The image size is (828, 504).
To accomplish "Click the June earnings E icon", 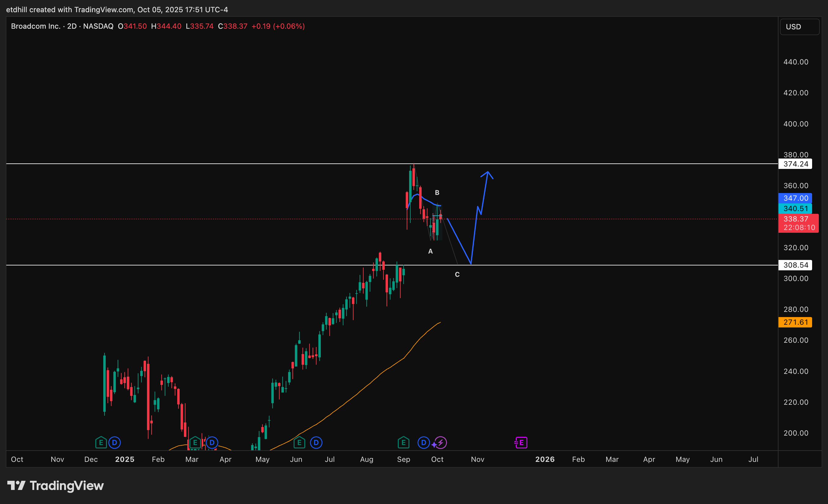I will click(x=299, y=443).
